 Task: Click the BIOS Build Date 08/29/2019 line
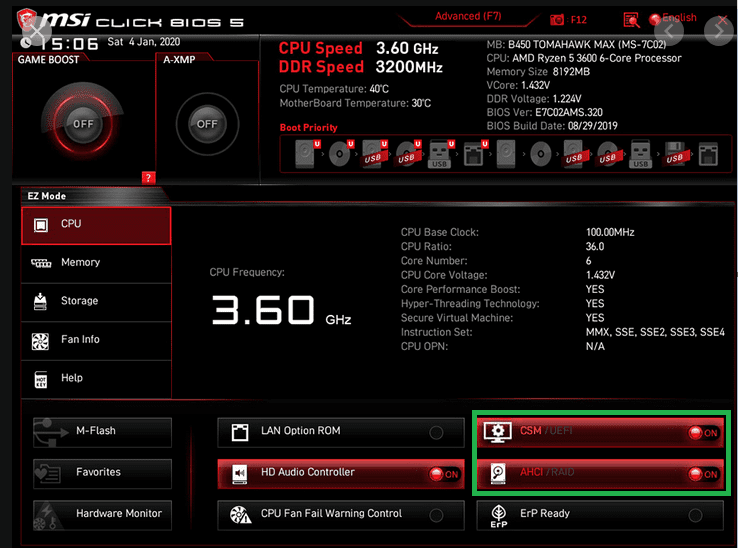pyautogui.click(x=552, y=126)
